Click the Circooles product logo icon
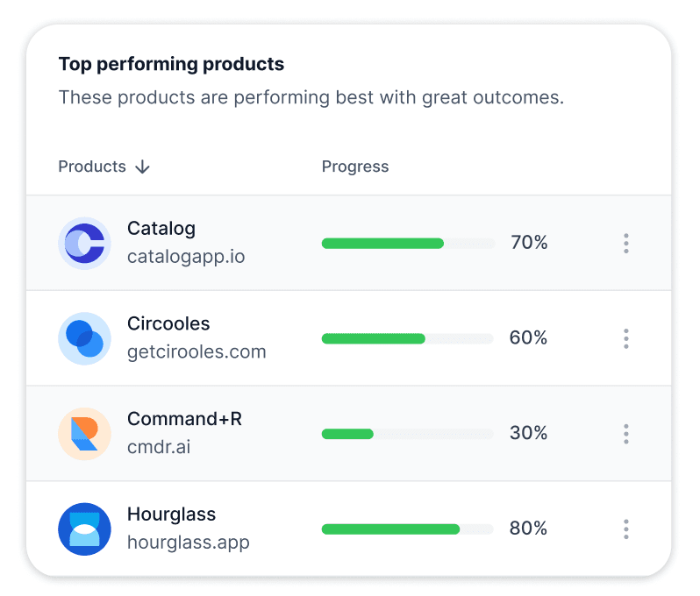700x596 pixels. pos(84,338)
